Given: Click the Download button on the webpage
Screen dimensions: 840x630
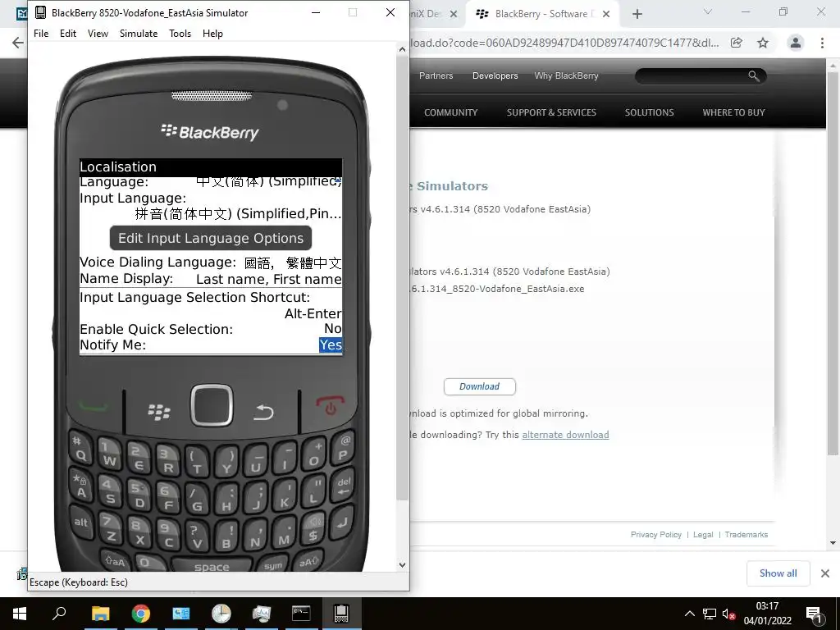Looking at the screenshot, I should [x=479, y=387].
